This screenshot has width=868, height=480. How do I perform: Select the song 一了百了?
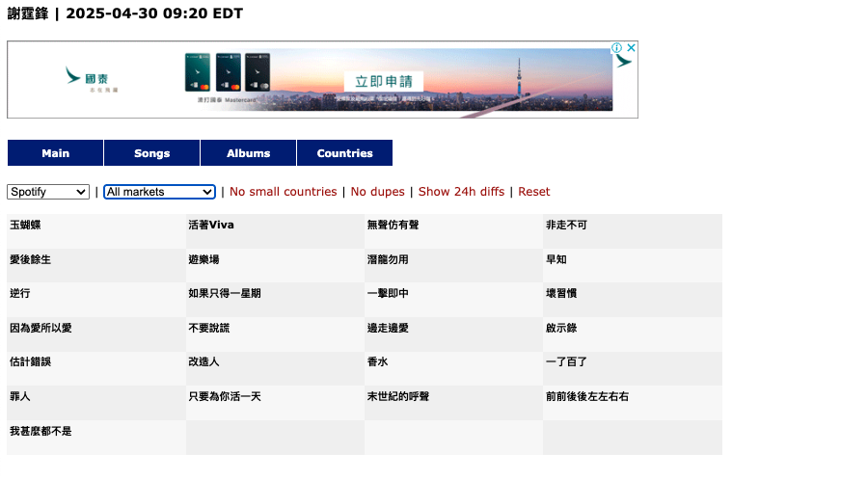point(566,361)
